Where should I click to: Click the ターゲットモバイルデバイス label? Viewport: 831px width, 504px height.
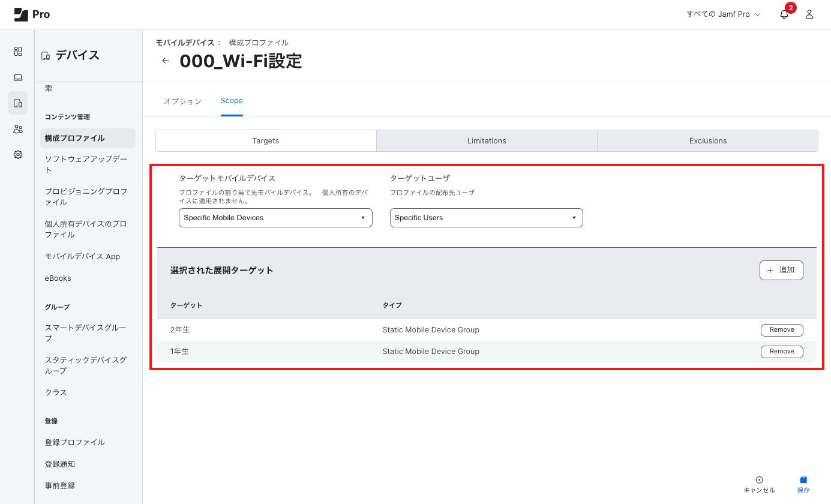click(227, 178)
